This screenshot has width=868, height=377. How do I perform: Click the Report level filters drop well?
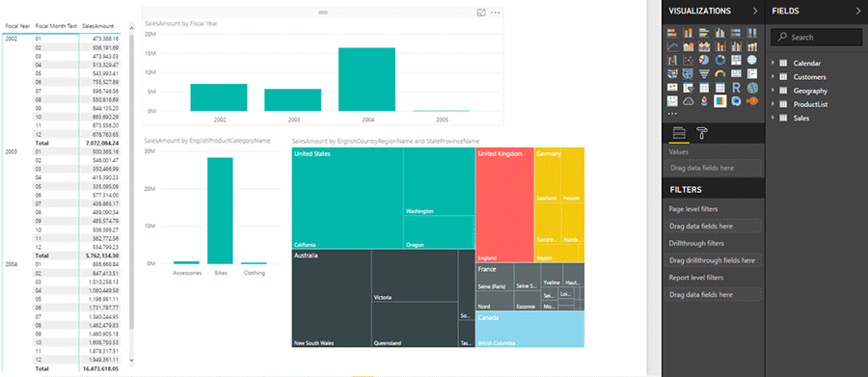(712, 294)
